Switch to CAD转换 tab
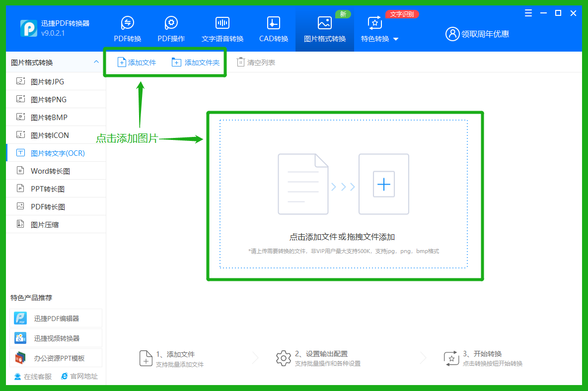 (273, 29)
